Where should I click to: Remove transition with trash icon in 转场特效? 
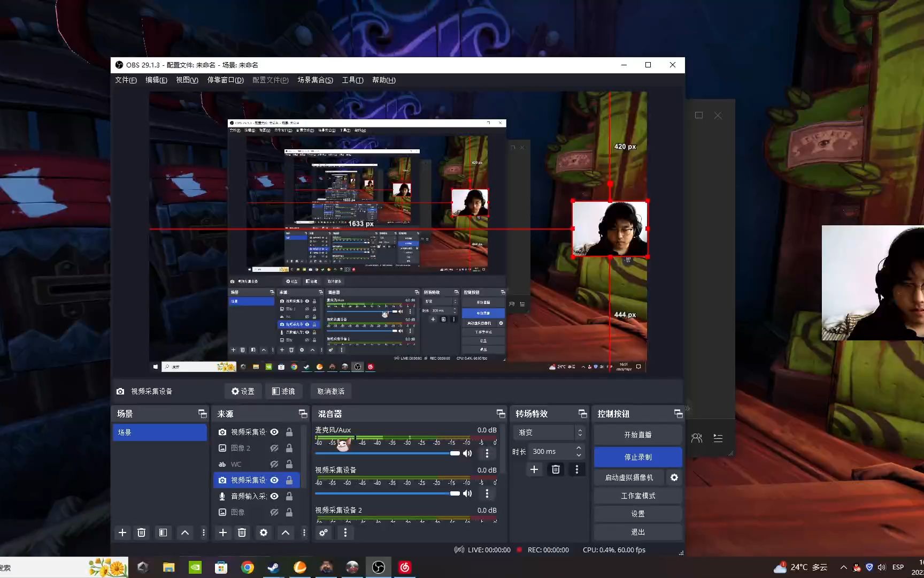[556, 469]
